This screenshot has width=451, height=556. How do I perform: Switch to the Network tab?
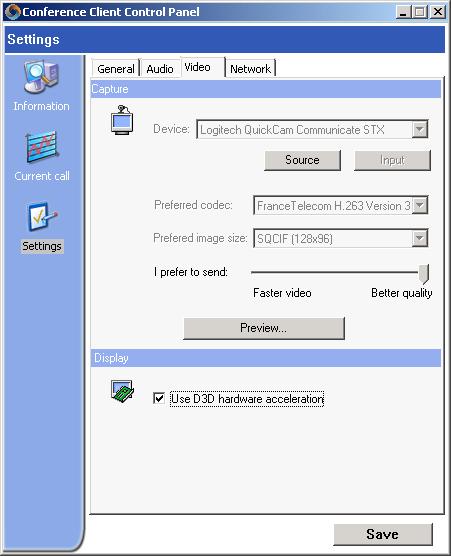(250, 68)
